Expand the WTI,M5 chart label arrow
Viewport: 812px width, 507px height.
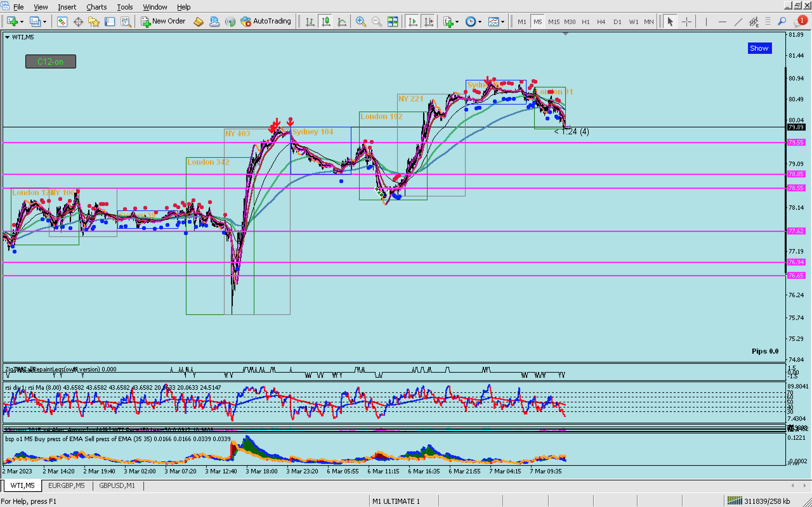(7, 37)
